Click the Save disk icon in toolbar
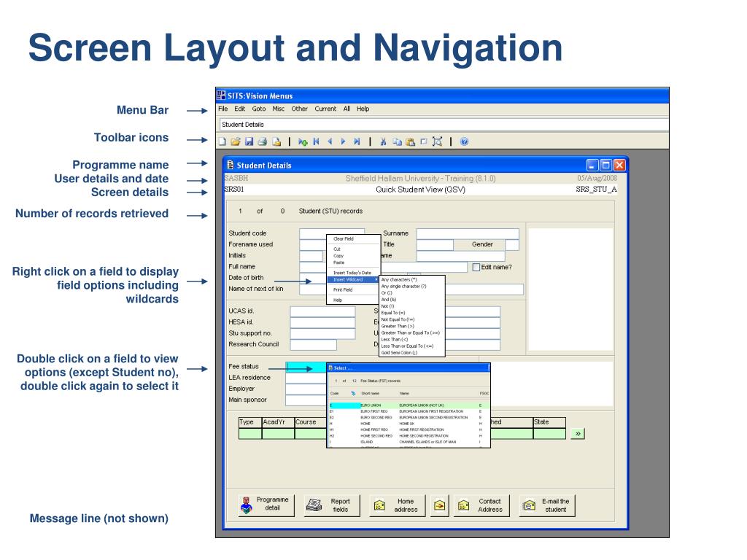The image size is (747, 560). 249,142
